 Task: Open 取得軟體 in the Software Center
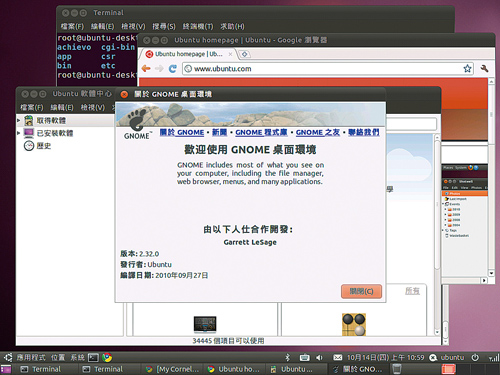pyautogui.click(x=51, y=120)
